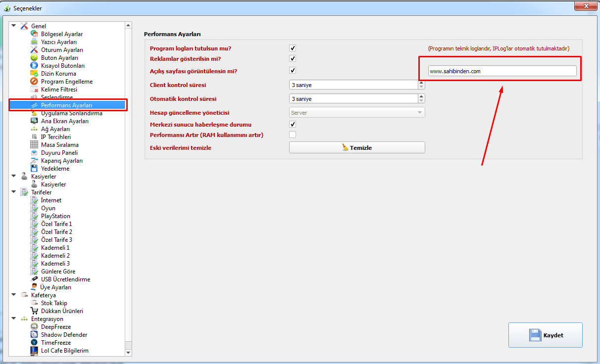The width and height of the screenshot is (600, 364).
Task: Close the Seçenekler window
Action: [585, 5]
